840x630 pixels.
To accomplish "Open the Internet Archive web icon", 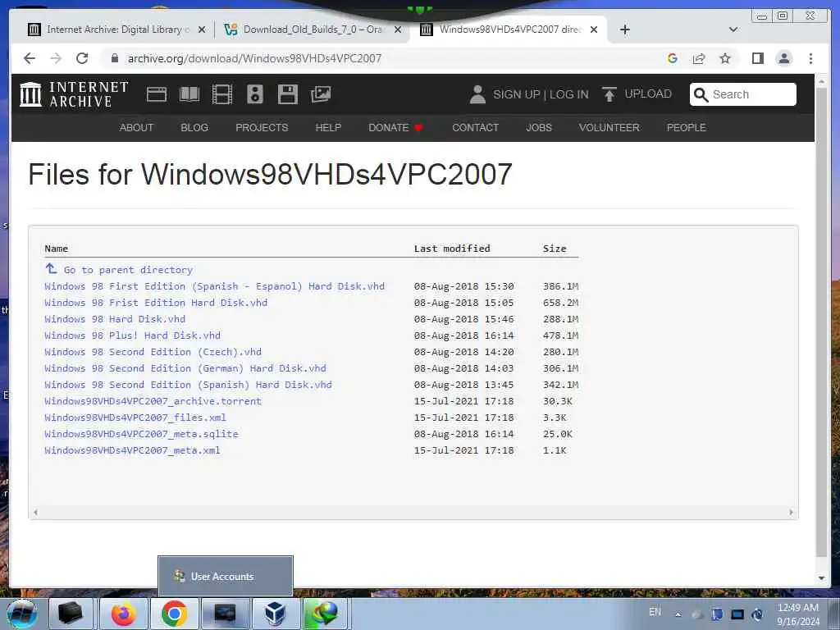I will coord(157,95).
